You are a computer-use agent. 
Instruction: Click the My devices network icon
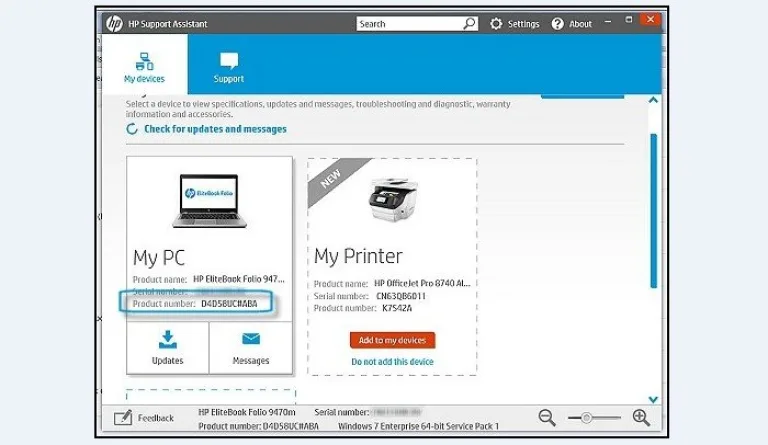[x=144, y=62]
